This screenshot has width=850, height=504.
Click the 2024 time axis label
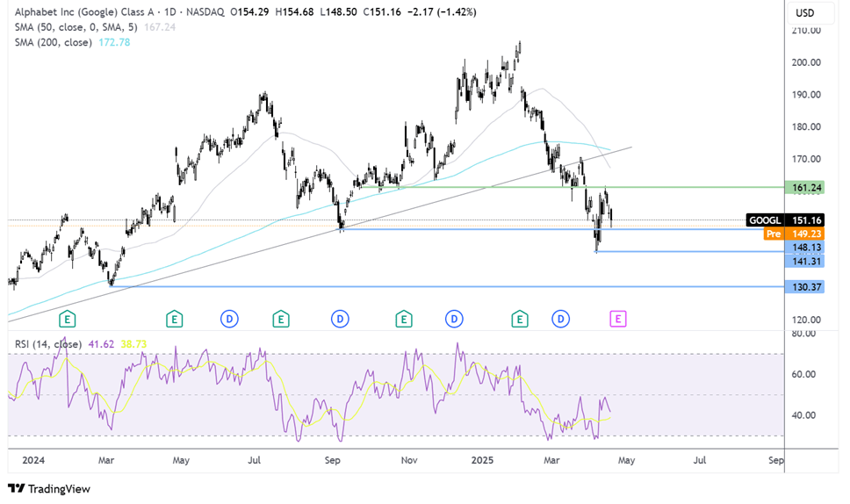point(33,460)
